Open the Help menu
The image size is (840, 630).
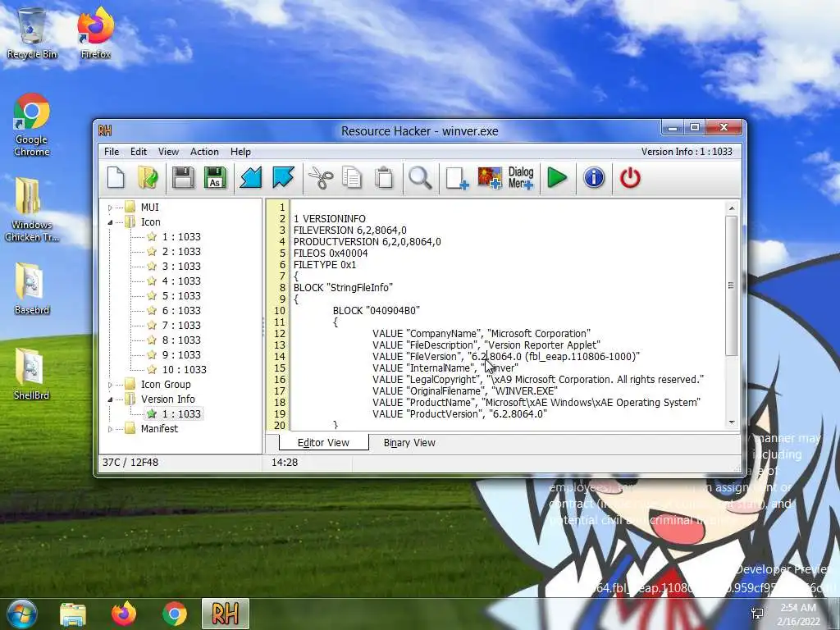[x=240, y=152]
